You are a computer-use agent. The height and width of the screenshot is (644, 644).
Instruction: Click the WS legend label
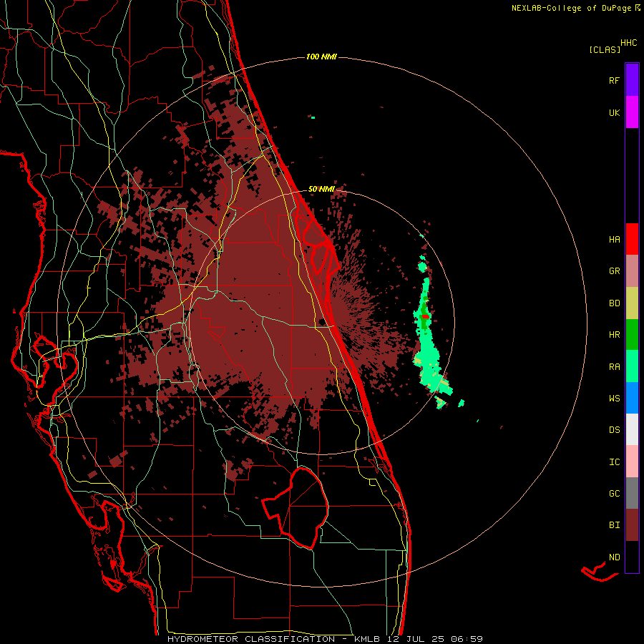614,399
